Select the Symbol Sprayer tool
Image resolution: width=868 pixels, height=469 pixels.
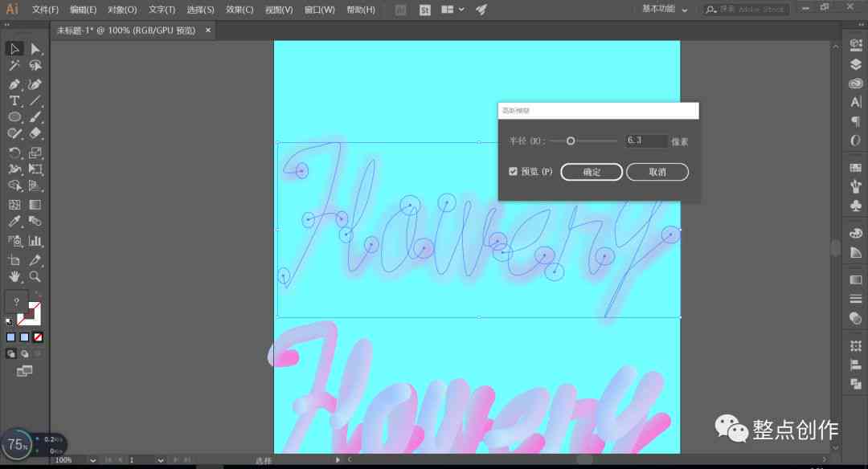tap(14, 241)
